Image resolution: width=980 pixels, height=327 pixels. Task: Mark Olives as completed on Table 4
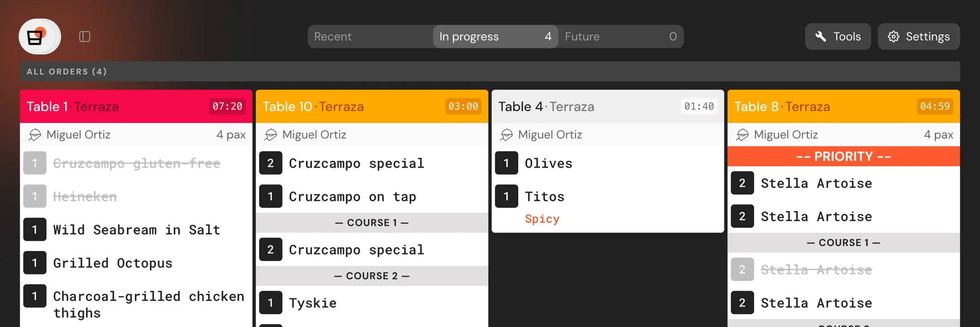[x=548, y=163]
